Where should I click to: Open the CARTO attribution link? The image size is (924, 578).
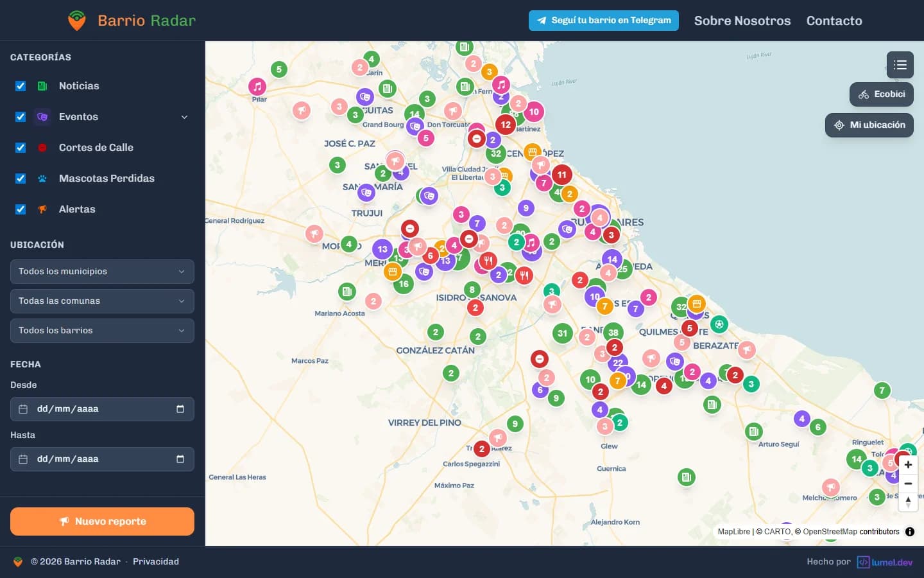777,532
